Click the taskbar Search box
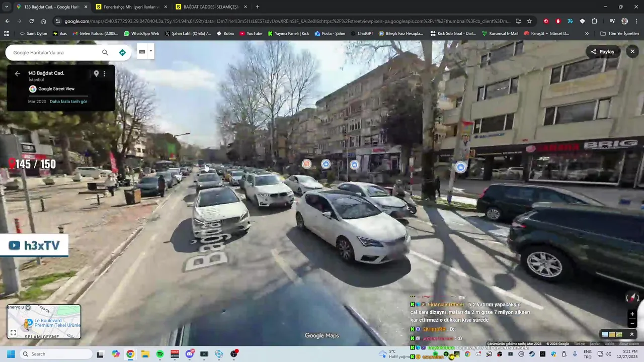644x362 pixels. pyautogui.click(x=55, y=354)
